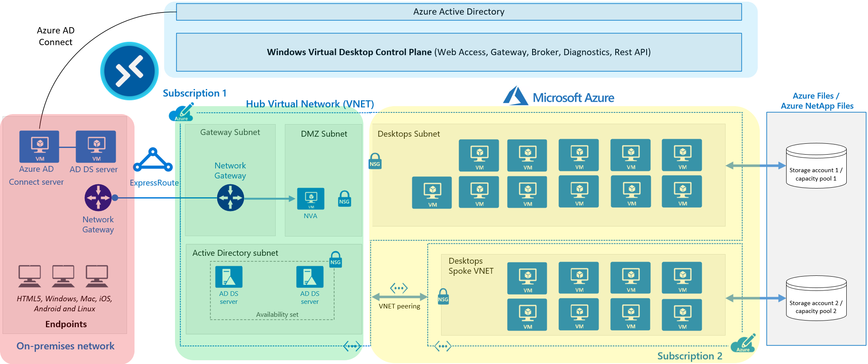Click the VNET icon at spoke network bottom
This screenshot has width=868, height=364.
point(443,346)
